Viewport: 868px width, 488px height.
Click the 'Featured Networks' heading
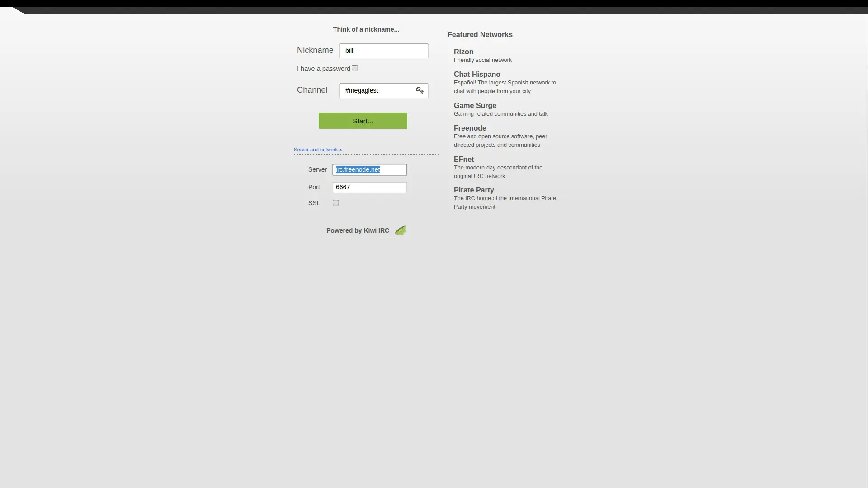(480, 35)
